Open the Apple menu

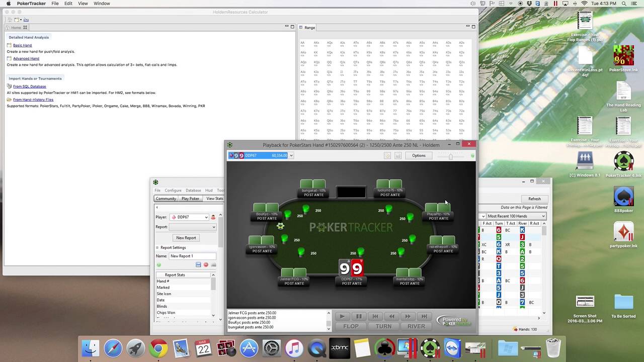click(x=9, y=4)
